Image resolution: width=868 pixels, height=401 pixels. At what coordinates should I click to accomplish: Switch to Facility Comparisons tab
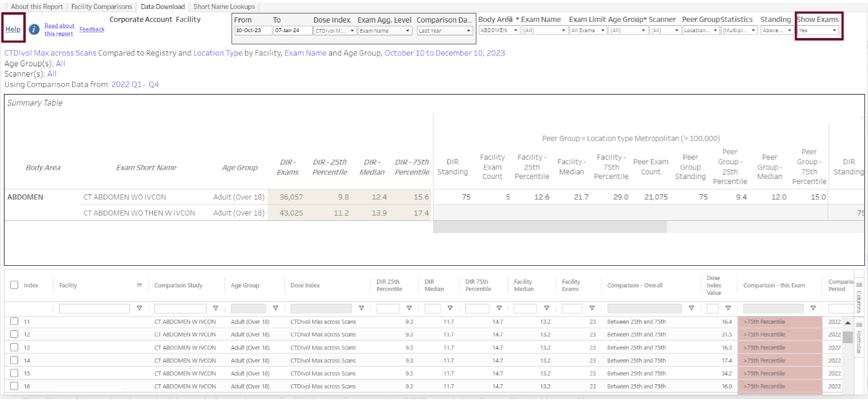(102, 6)
